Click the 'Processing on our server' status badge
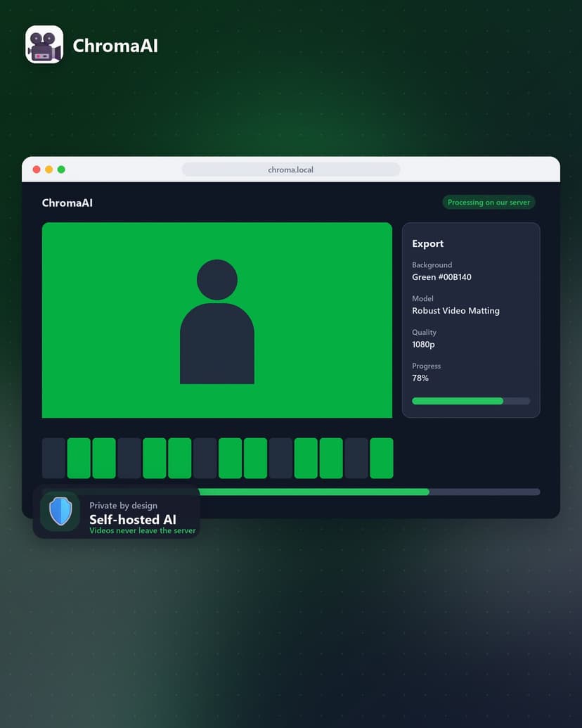582x728 pixels. coord(489,203)
